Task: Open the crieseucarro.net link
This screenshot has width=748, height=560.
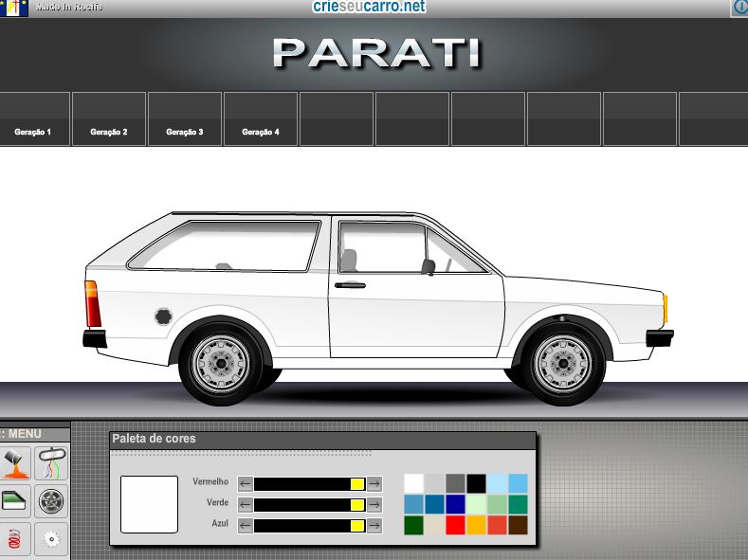Action: [369, 7]
